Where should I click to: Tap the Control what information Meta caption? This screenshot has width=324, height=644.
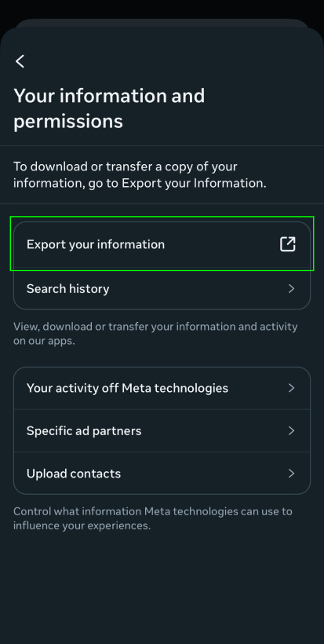coord(153,518)
